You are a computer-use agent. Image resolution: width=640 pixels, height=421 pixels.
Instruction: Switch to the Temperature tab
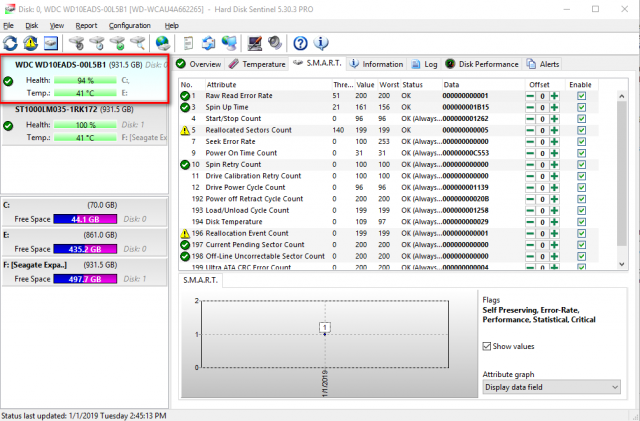click(258, 63)
